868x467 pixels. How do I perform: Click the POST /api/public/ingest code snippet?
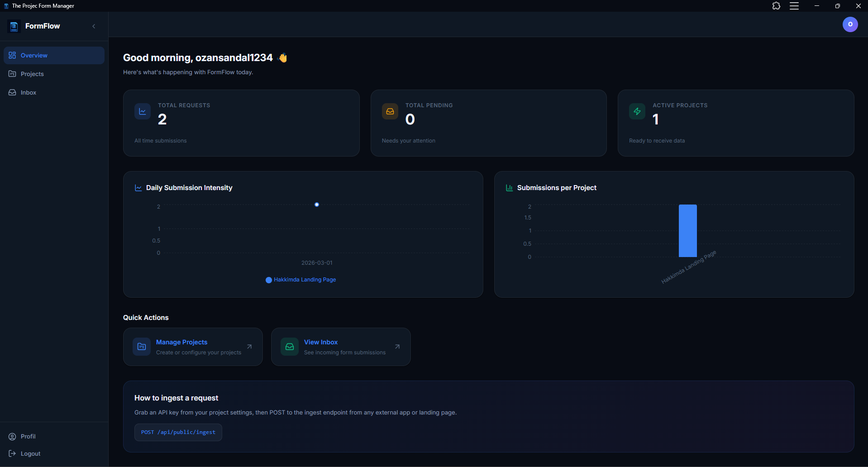click(178, 432)
